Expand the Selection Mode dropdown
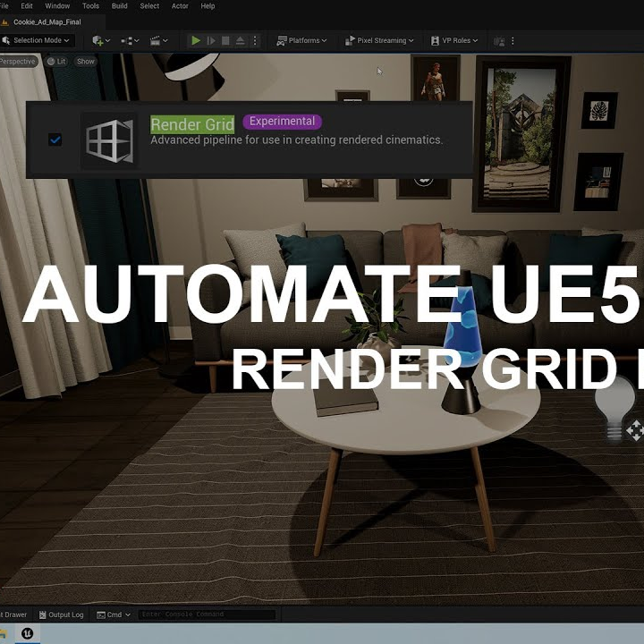Screen dimensions: 644x644 (x=37, y=40)
